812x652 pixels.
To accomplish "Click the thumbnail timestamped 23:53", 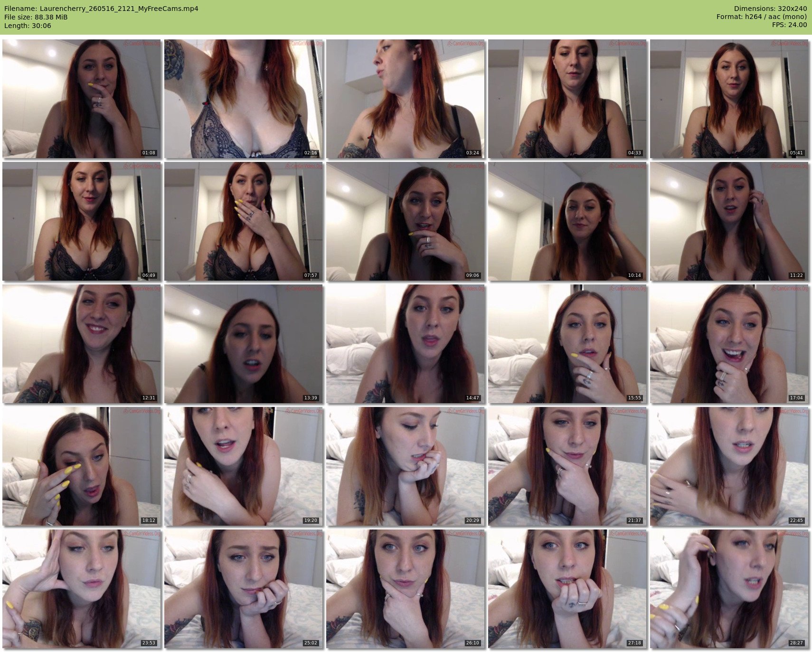I will pos(82,589).
